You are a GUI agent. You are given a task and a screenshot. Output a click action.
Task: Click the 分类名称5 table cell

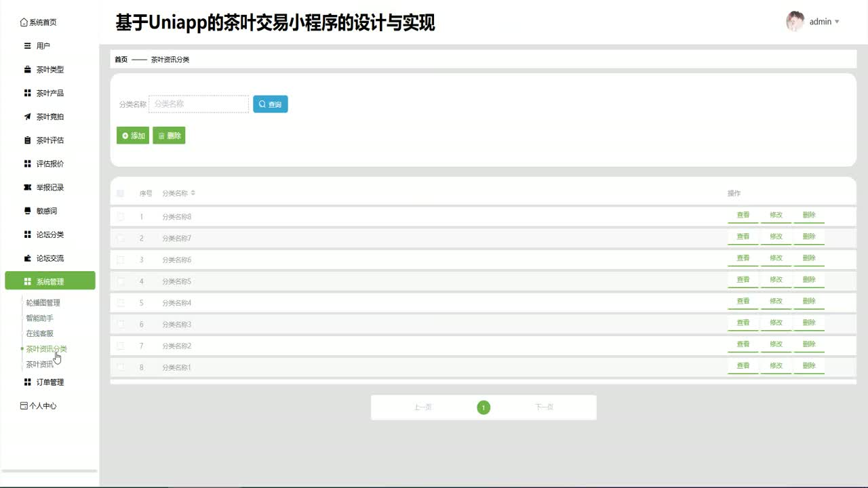coord(177,281)
